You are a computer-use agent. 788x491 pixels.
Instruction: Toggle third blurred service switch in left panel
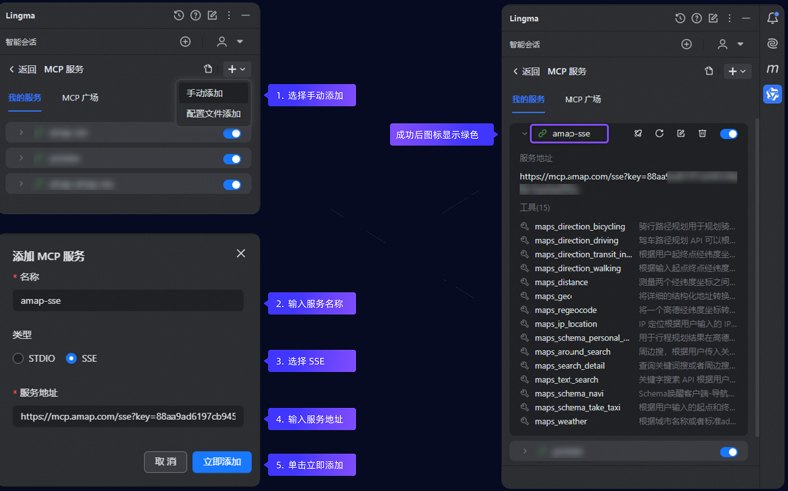coord(232,184)
